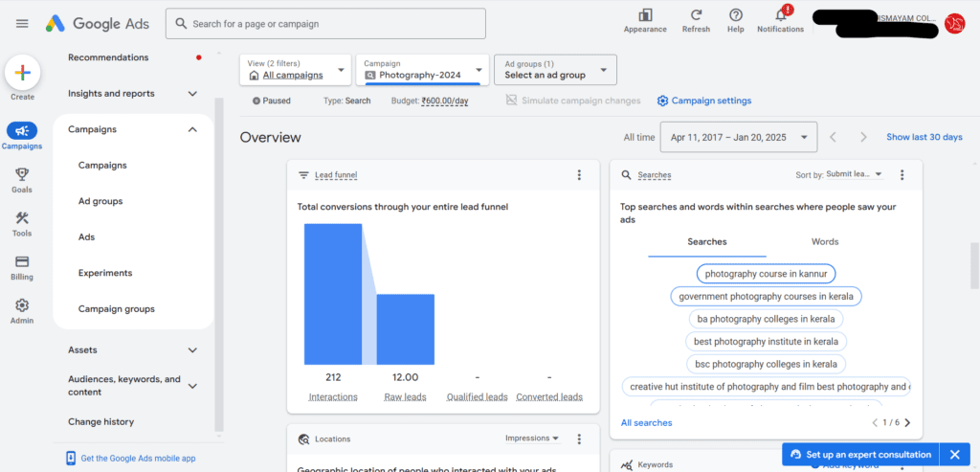Open Tools in the sidebar

22,224
